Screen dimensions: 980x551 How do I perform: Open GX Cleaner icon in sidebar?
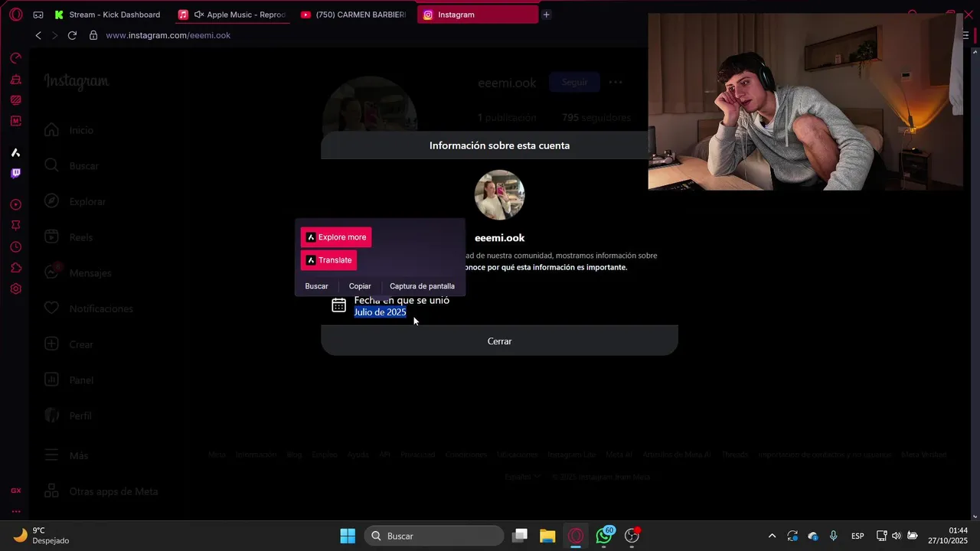coord(15,80)
